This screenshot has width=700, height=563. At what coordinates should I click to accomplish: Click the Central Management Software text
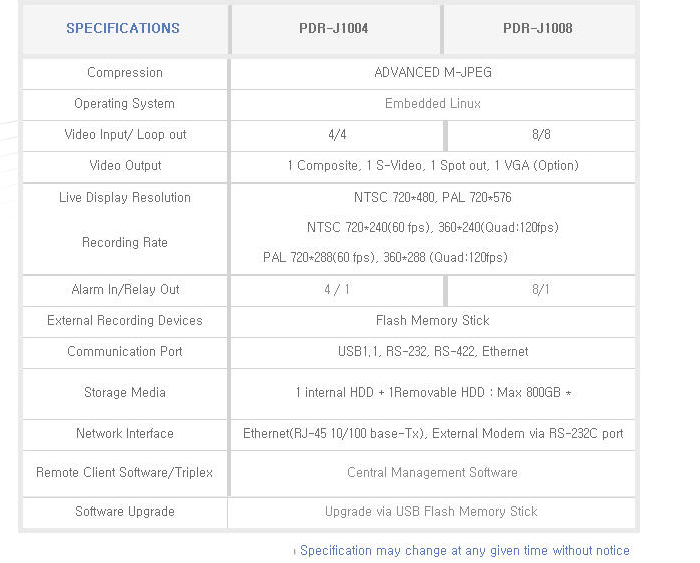[432, 473]
